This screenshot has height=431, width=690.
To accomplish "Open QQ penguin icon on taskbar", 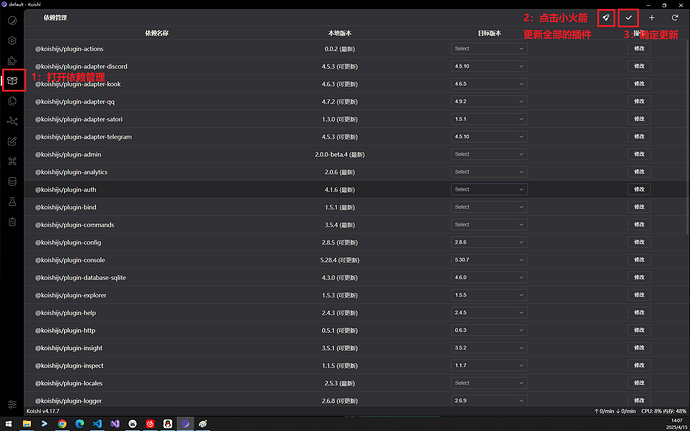I will click(x=168, y=424).
